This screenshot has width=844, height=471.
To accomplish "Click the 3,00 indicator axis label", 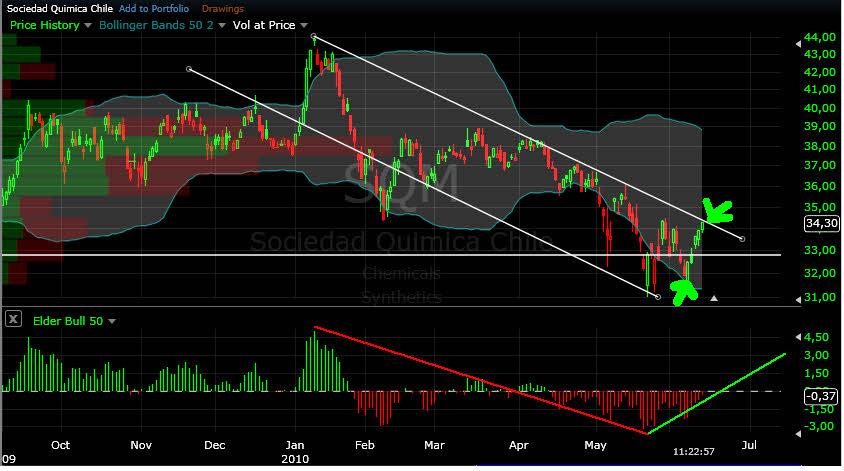I will coord(818,355).
